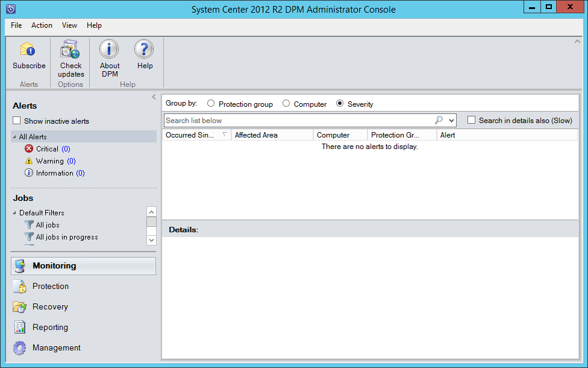
Task: Click the Help question mark icon
Action: tap(144, 49)
